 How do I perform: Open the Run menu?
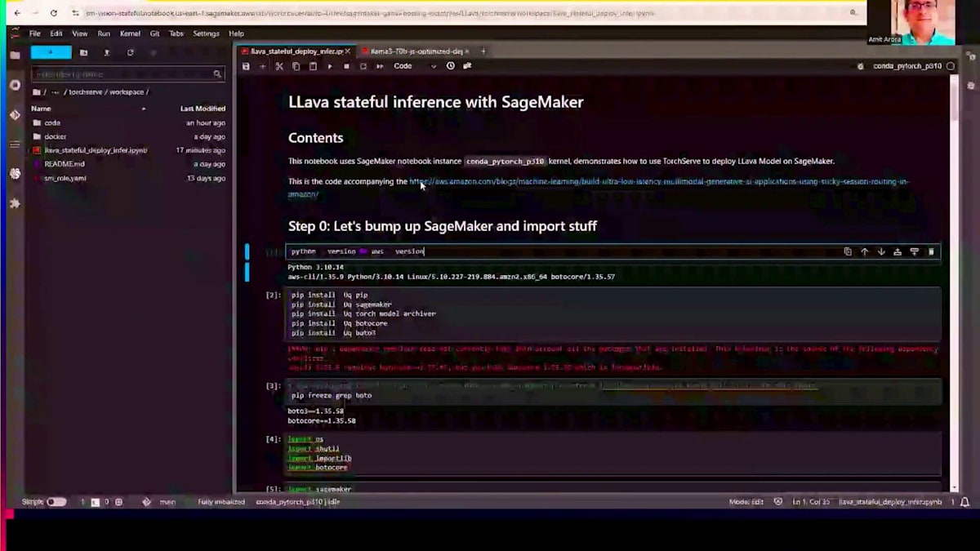pyautogui.click(x=104, y=33)
